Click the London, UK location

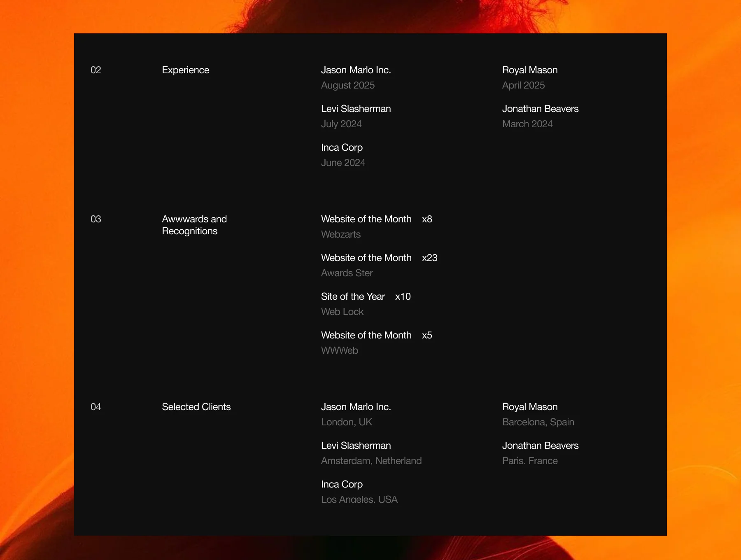click(347, 422)
